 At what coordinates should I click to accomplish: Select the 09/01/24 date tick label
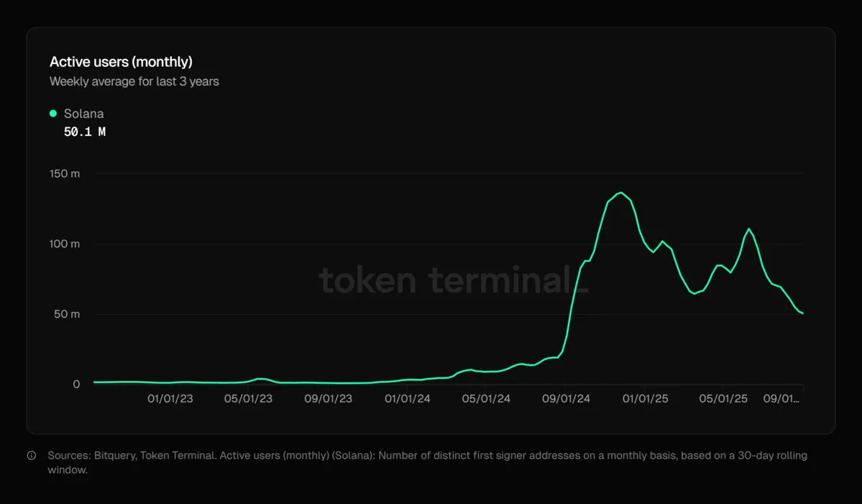coord(566,398)
